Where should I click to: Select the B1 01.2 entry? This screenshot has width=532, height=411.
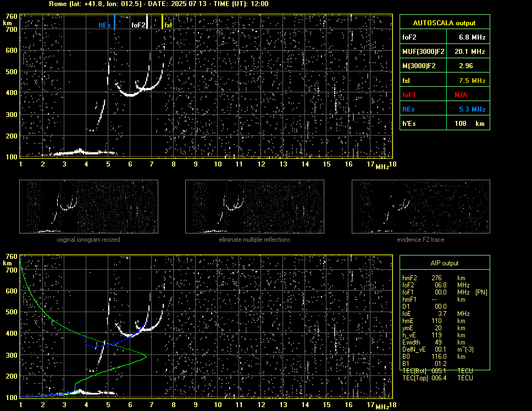pos(424,364)
